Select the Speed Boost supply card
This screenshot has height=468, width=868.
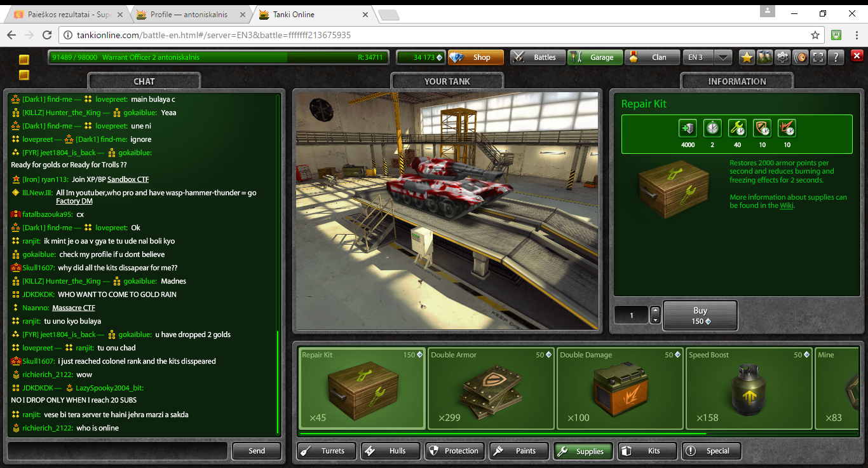pyautogui.click(x=749, y=389)
